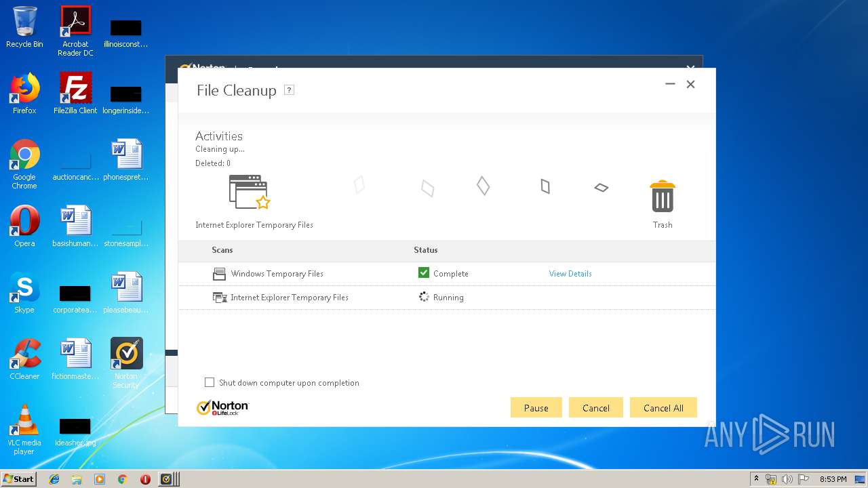The height and width of the screenshot is (488, 868).
Task: Open Firefox desktop shortcut
Action: (24, 94)
